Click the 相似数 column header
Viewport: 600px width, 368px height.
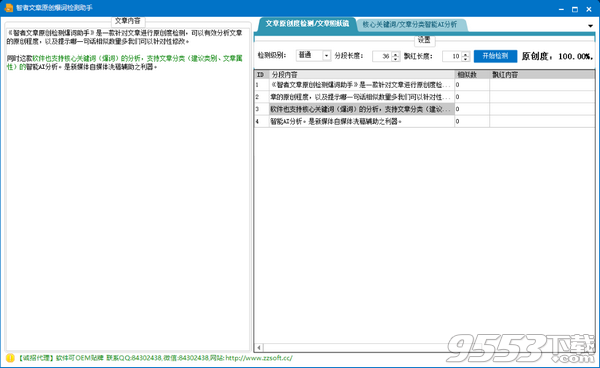pos(472,75)
